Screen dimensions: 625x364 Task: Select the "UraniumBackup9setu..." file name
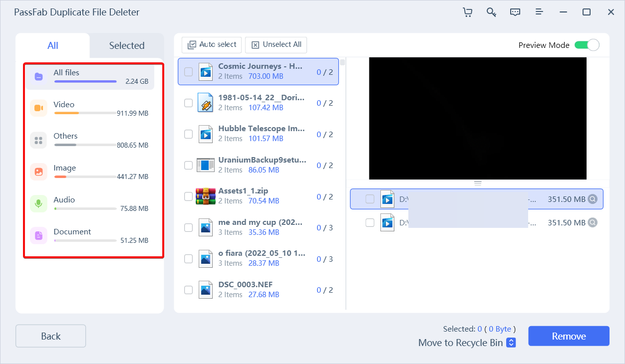click(263, 160)
